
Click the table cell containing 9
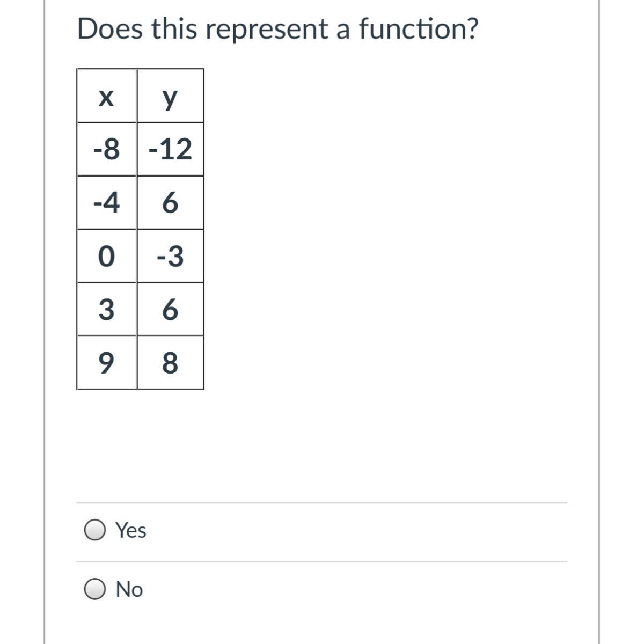(107, 363)
